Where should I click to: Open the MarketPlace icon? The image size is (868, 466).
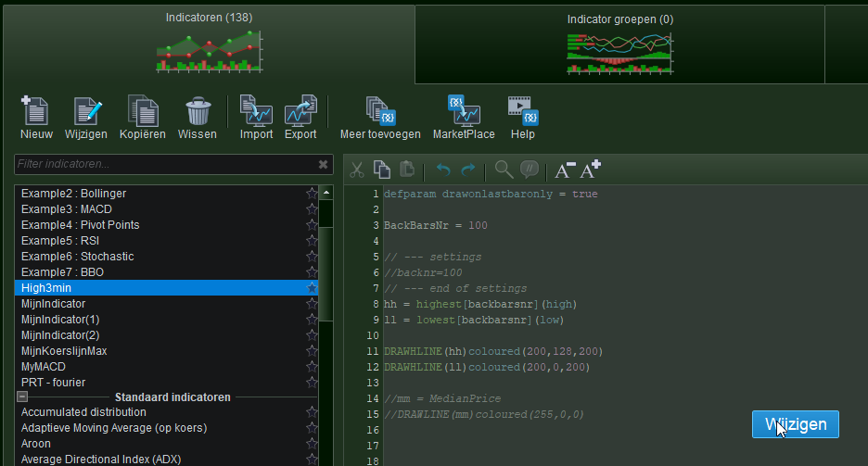point(464,111)
